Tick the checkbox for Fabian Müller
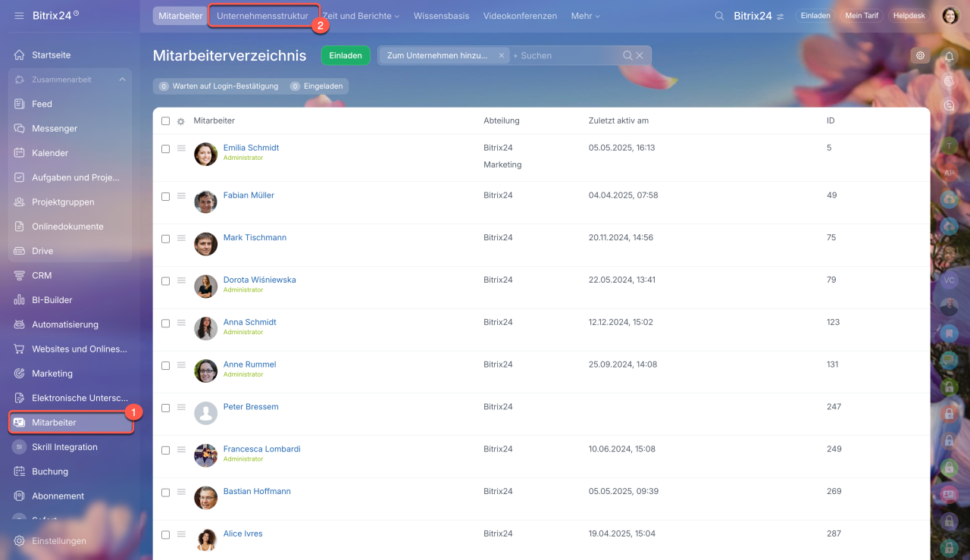The image size is (970, 560). pyautogui.click(x=165, y=197)
